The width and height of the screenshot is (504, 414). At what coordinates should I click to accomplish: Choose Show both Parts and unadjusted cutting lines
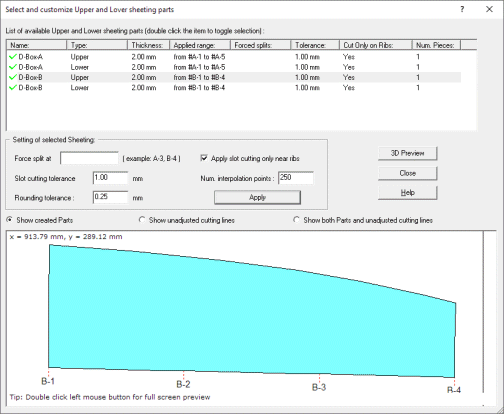click(296, 220)
